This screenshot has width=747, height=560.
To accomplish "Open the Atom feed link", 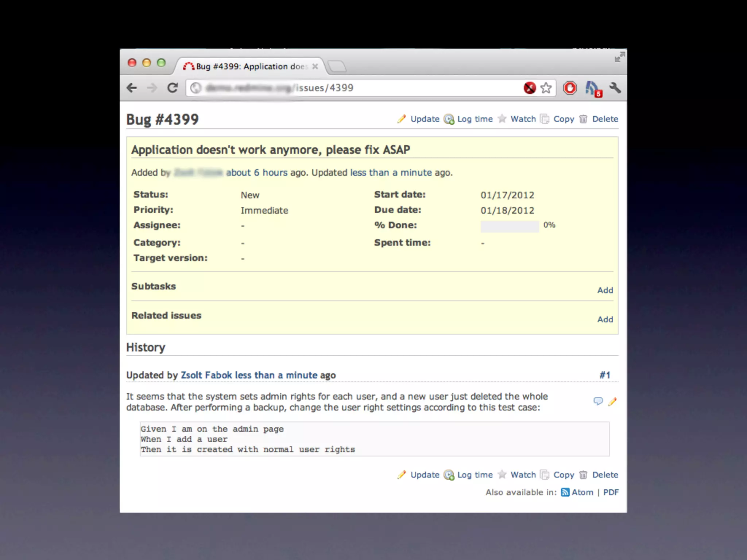I will point(582,493).
